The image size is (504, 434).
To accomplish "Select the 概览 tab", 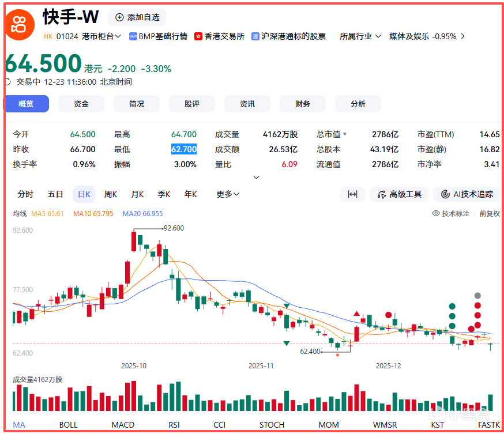I will [x=26, y=104].
